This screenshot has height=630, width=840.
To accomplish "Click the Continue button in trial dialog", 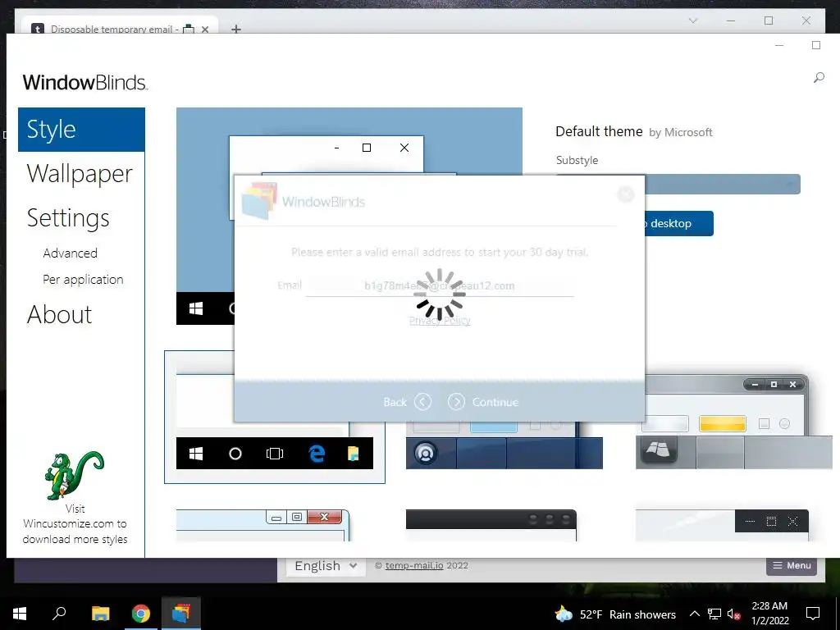I will tap(483, 402).
